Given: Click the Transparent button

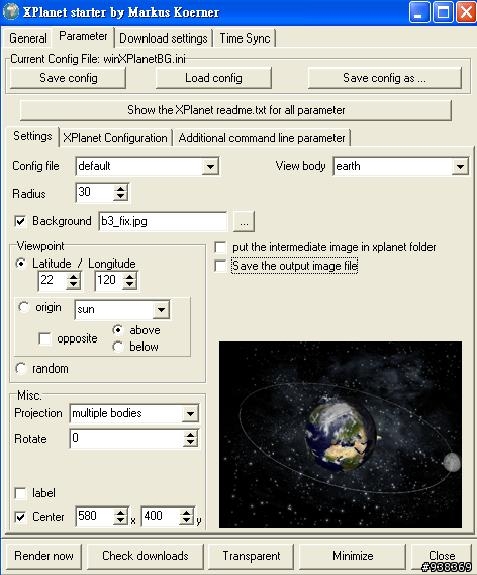Looking at the screenshot, I should point(251,556).
